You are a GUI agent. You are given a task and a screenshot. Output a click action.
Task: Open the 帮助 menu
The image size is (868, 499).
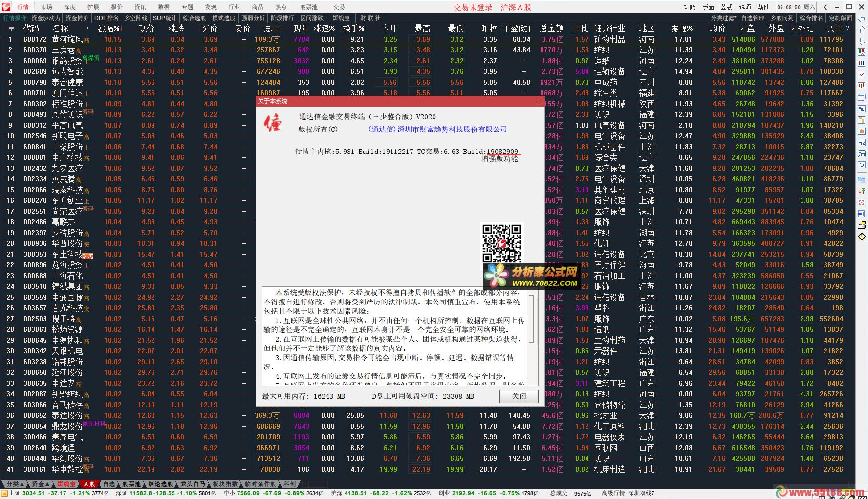763,7
